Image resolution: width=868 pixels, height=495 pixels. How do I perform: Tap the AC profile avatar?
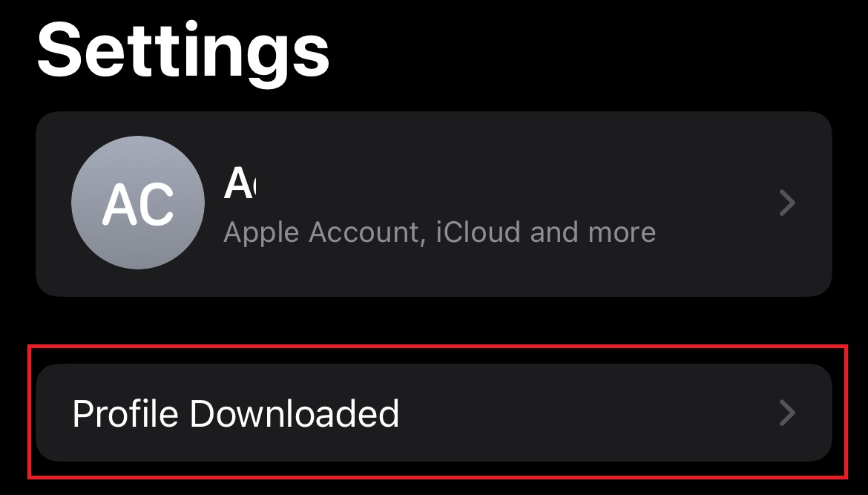click(x=137, y=203)
